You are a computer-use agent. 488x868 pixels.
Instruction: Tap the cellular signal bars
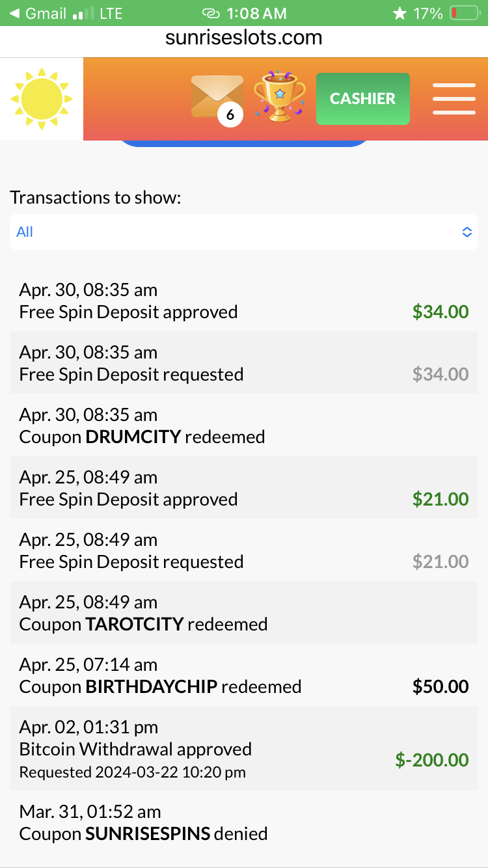81,13
